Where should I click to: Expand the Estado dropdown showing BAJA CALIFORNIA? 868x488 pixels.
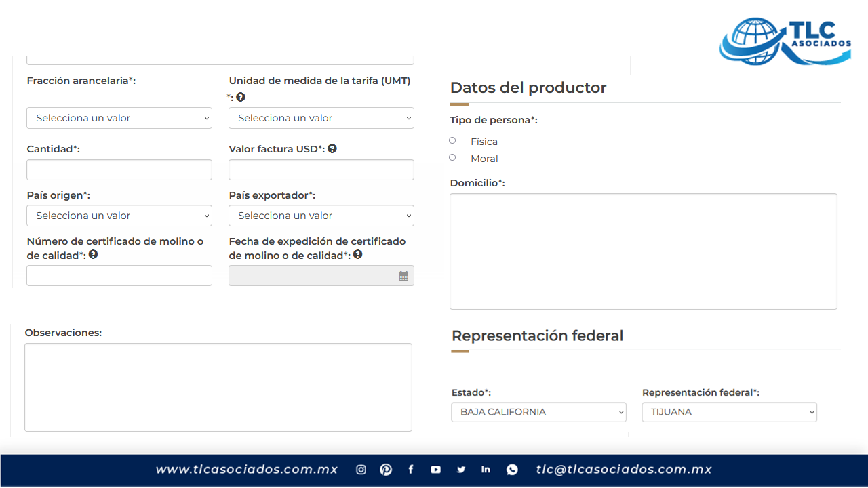coord(538,412)
